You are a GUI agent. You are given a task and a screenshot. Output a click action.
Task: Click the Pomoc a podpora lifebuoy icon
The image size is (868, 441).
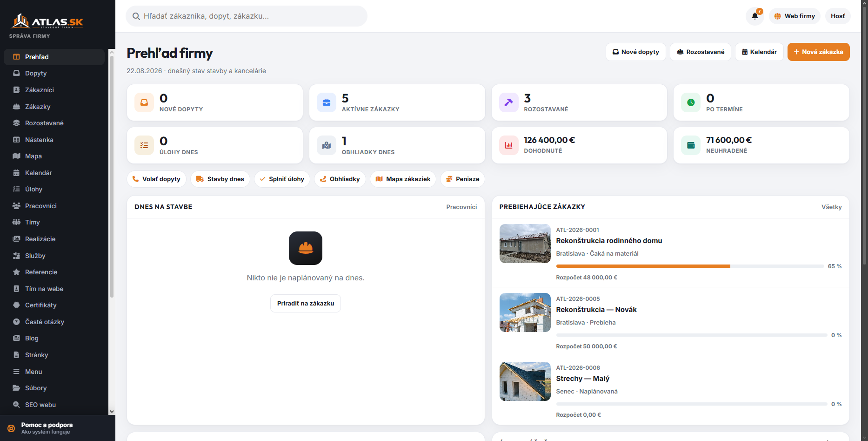tap(11, 428)
